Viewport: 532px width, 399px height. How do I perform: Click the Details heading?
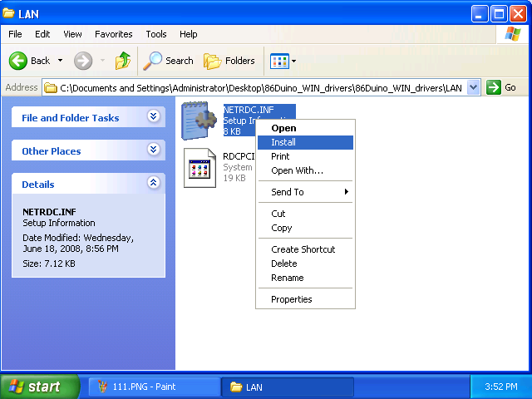(38, 185)
